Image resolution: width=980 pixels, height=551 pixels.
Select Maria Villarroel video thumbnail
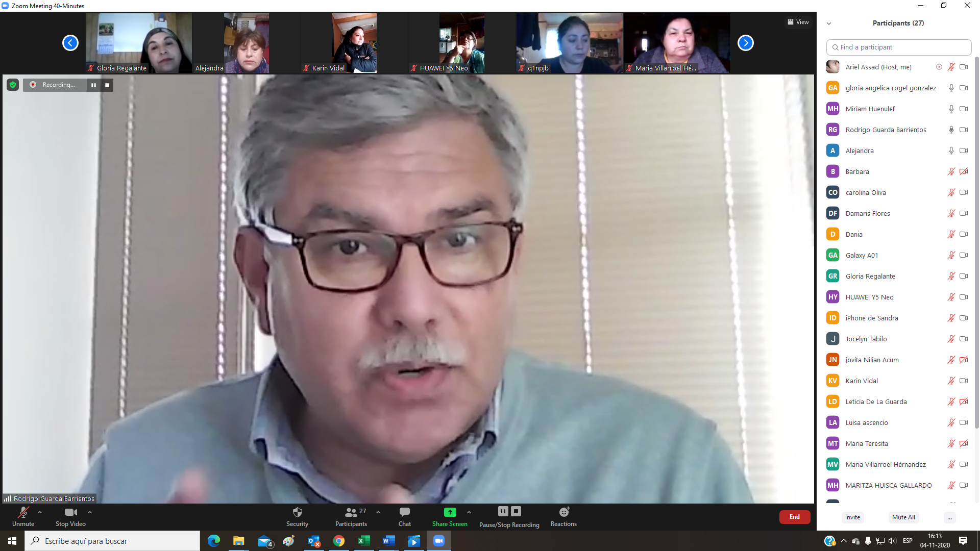click(x=677, y=43)
